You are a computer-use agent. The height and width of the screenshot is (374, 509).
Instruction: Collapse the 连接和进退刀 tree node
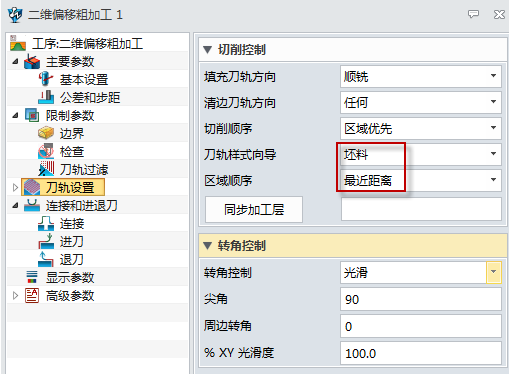[15, 206]
